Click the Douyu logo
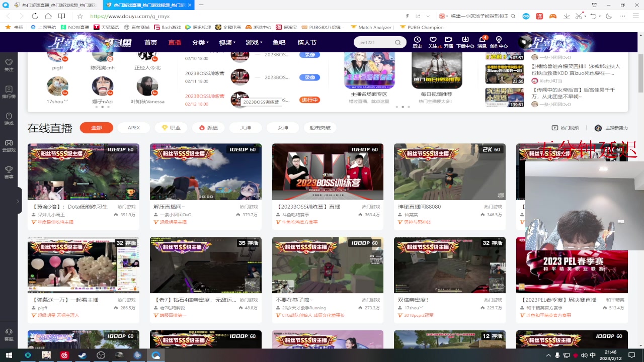This screenshot has height=362, width=644. (x=118, y=42)
